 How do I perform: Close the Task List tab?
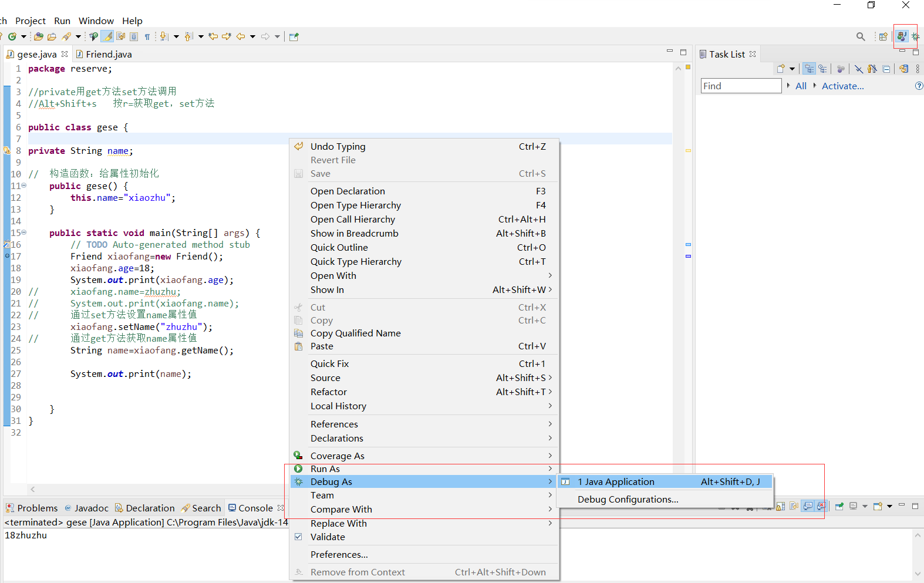coord(753,54)
